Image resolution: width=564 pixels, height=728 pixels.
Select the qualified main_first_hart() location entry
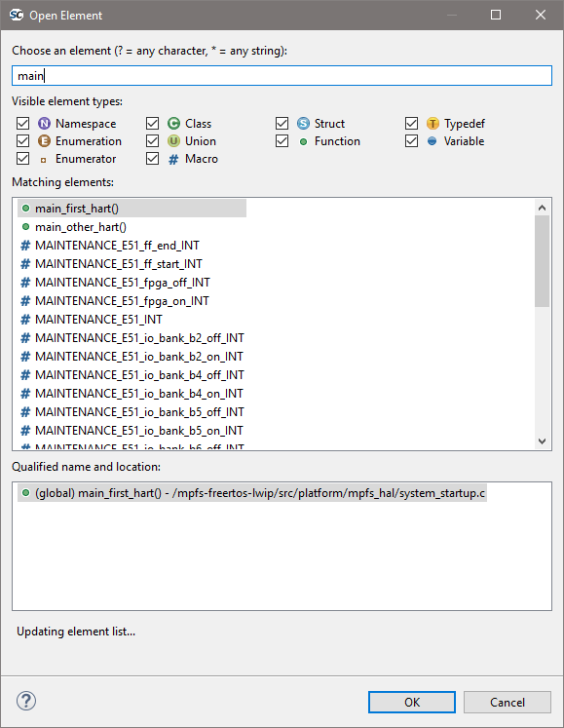click(252, 493)
